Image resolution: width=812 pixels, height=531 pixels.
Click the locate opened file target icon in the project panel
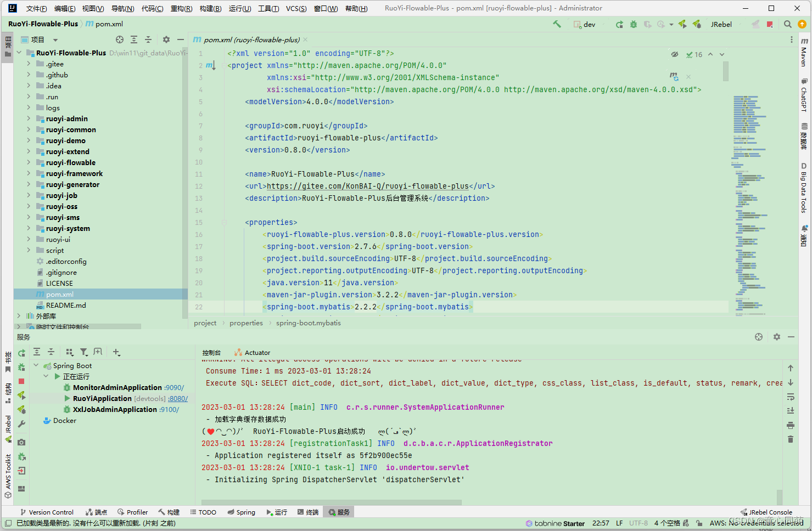point(120,39)
